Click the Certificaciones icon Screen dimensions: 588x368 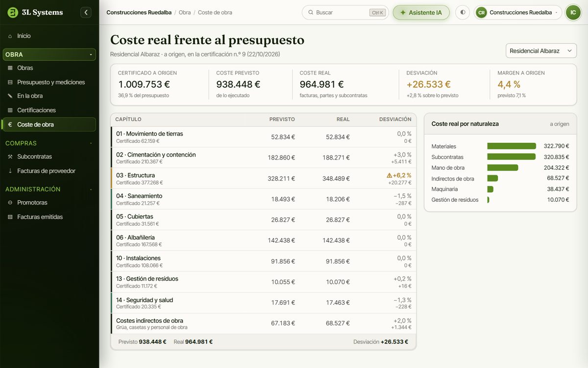click(10, 110)
